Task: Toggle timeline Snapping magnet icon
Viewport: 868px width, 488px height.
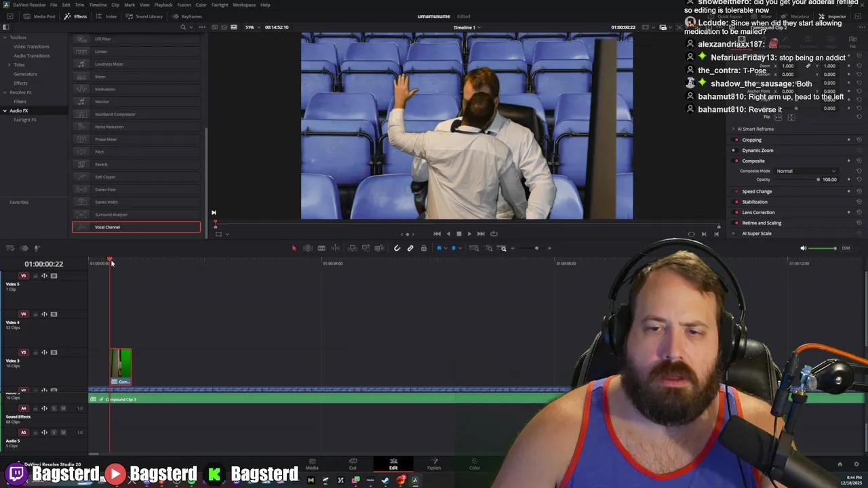Action: coord(397,248)
